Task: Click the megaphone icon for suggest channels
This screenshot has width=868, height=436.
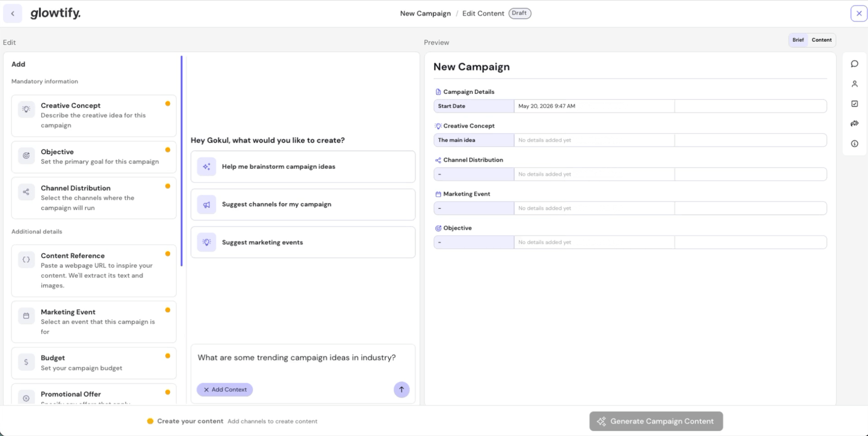Action: (x=207, y=205)
